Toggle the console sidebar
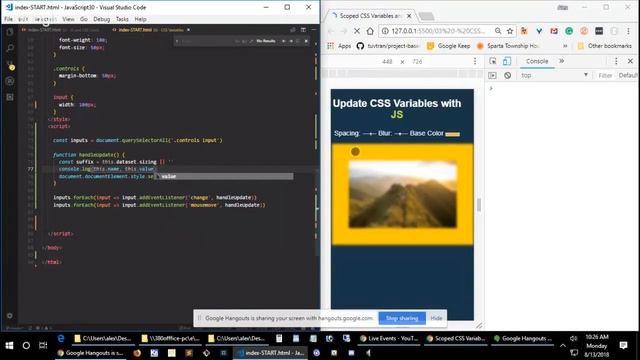Screen dimensions: 640x360 tap(493, 76)
